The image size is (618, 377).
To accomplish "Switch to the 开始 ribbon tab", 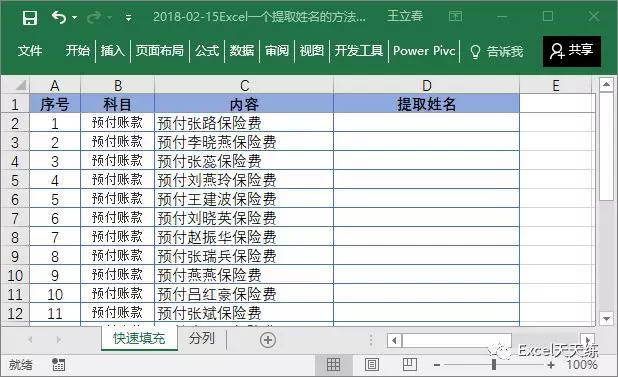I will [x=78, y=50].
